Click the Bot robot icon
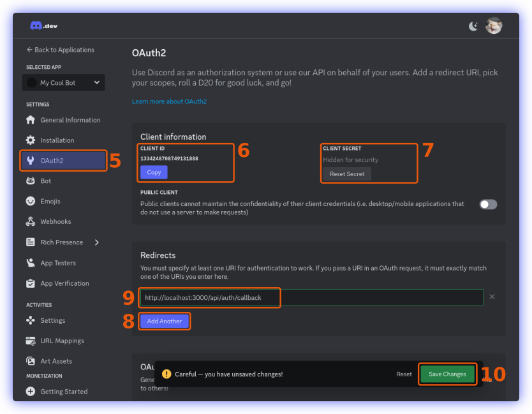532x414 pixels. (x=30, y=181)
